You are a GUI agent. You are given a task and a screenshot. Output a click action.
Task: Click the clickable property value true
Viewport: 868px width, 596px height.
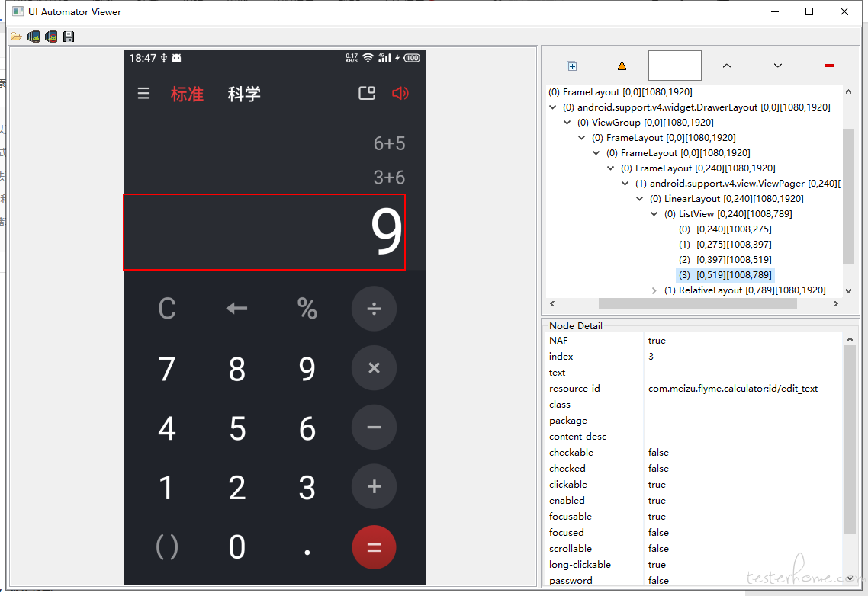tap(657, 484)
